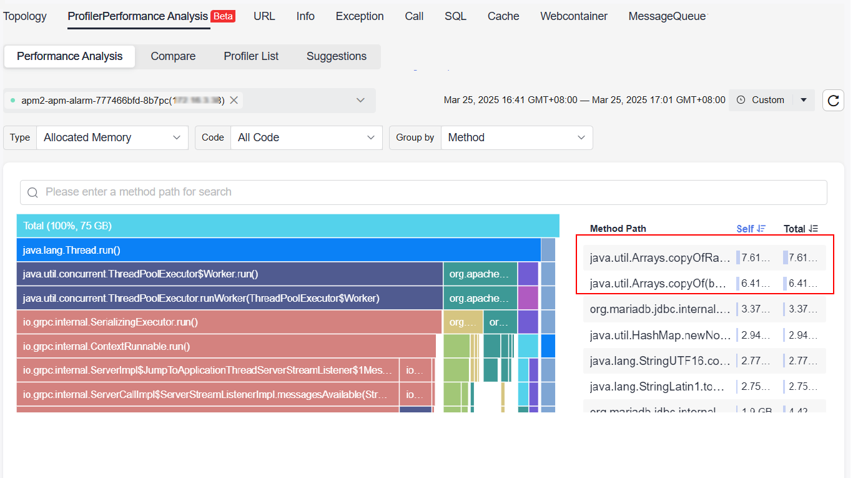Open the Group by Method dropdown
This screenshot has width=868, height=478.
(x=516, y=137)
